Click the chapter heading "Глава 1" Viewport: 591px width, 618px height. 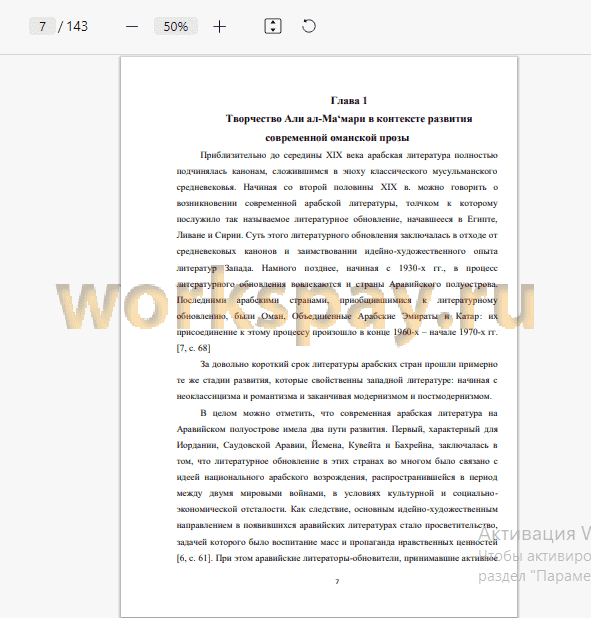[x=349, y=101]
